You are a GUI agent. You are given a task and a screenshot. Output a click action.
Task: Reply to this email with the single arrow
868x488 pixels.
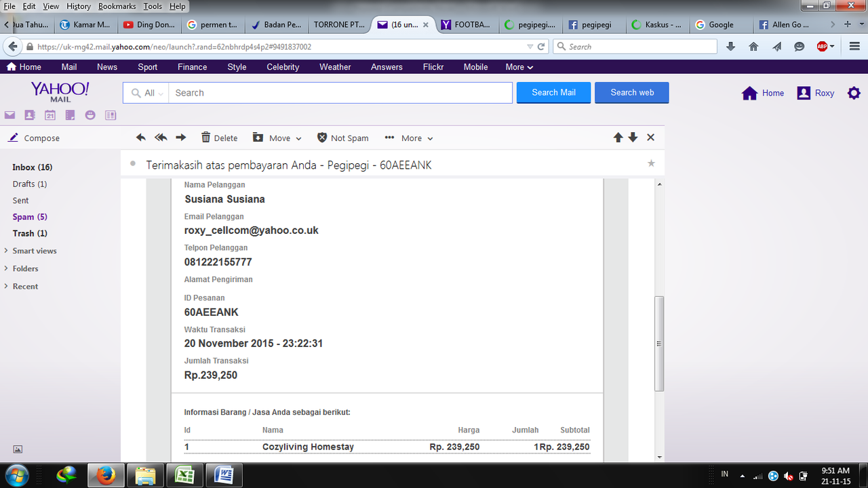[140, 138]
